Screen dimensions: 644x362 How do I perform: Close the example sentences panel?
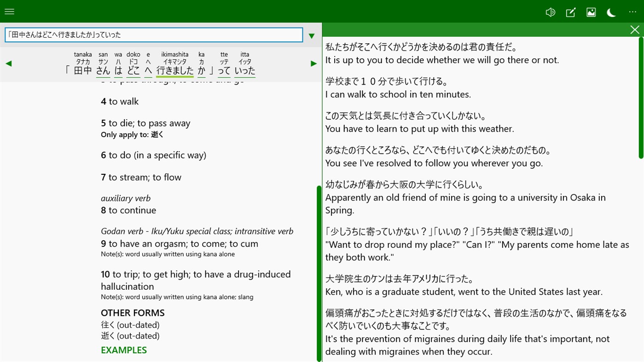coord(634,29)
